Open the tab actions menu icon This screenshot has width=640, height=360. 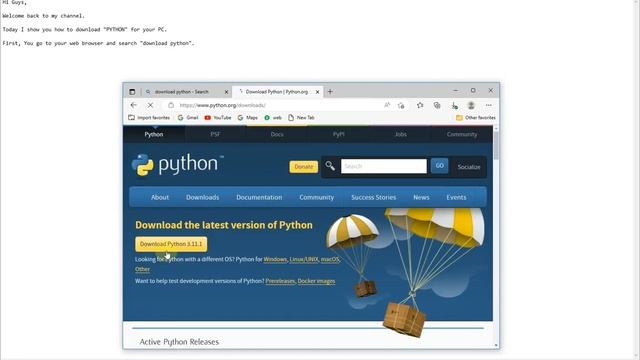(132, 92)
